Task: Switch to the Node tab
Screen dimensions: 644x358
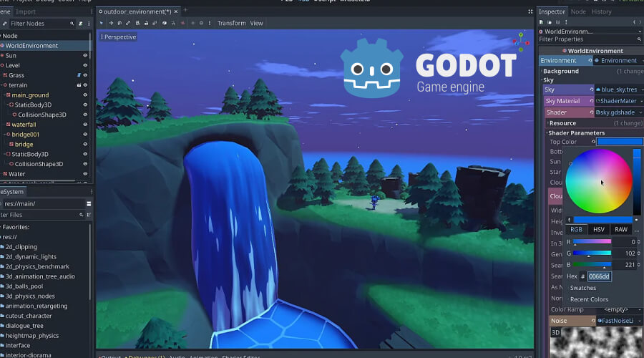Action: click(578, 11)
